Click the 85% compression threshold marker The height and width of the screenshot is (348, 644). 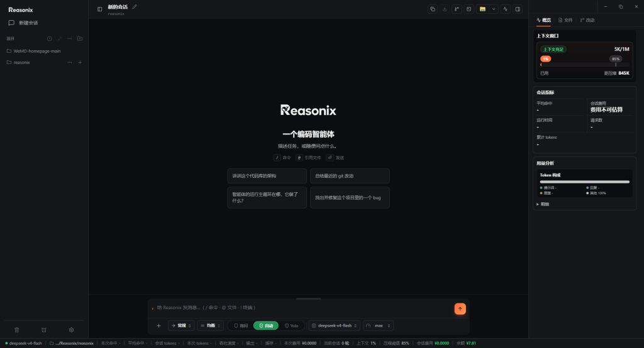click(x=616, y=59)
